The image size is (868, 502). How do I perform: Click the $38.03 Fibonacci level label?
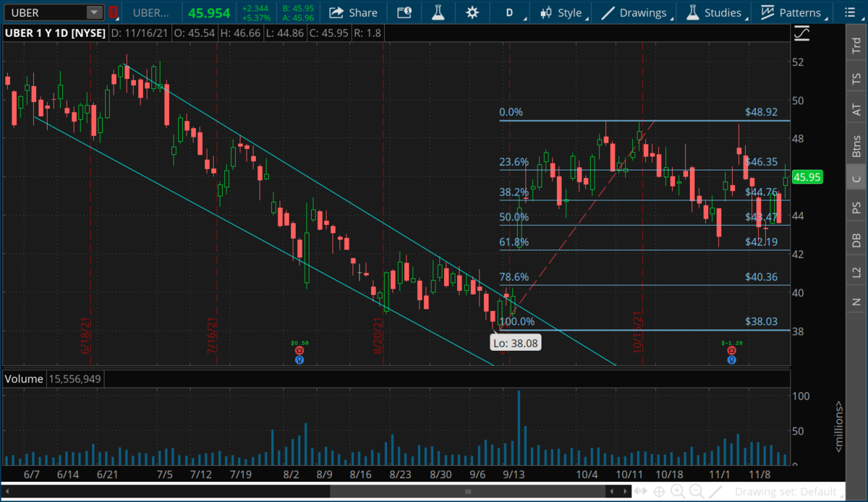(761, 322)
